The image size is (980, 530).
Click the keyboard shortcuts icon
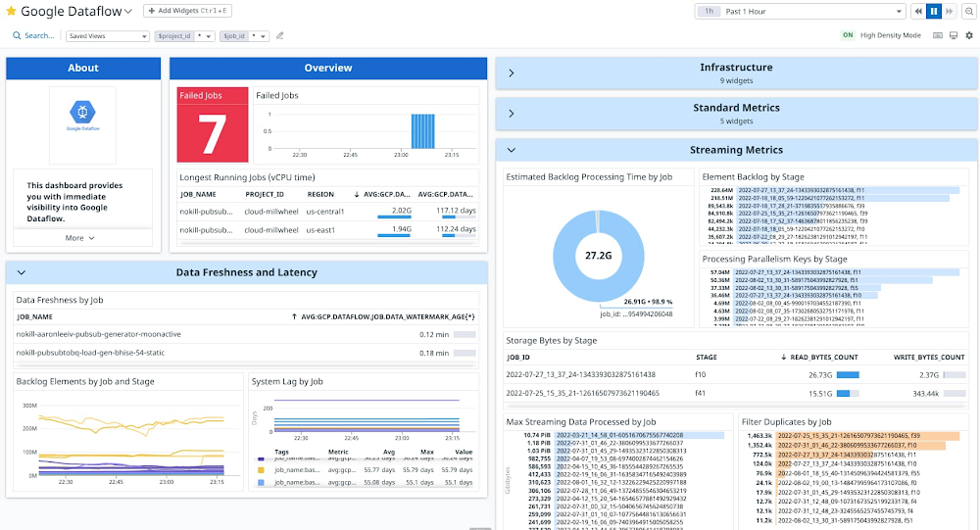click(x=937, y=35)
